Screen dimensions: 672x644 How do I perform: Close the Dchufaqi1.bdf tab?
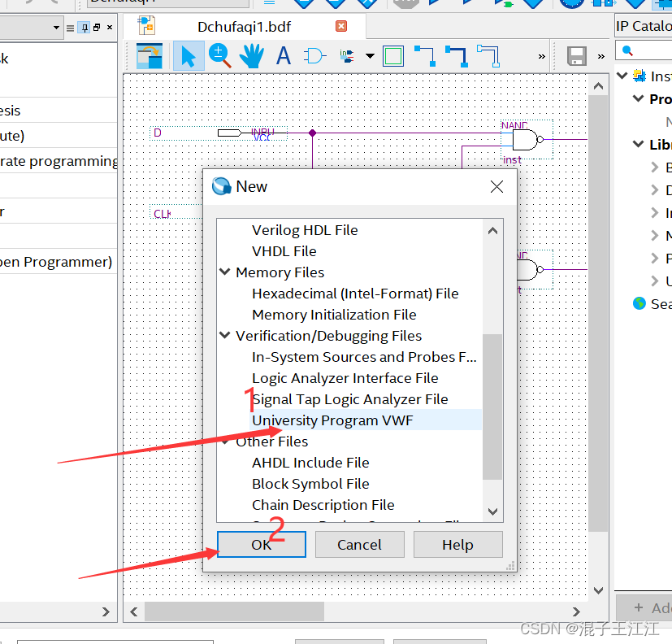[x=341, y=26]
